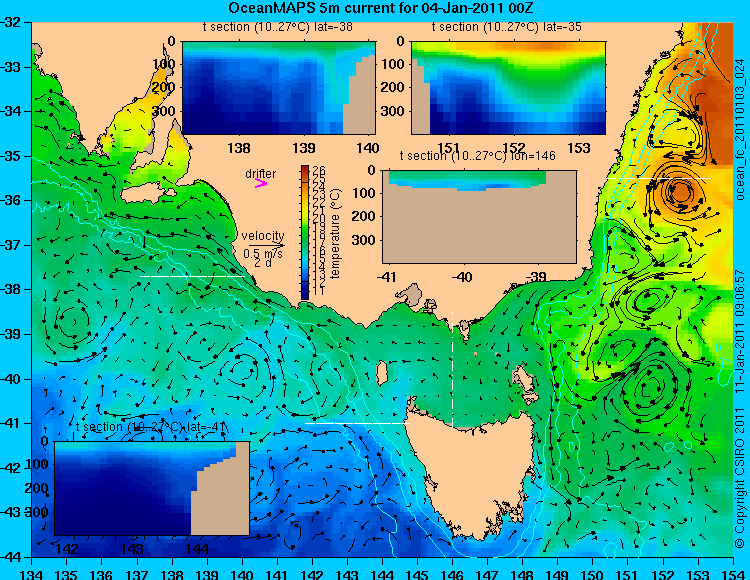Click the '0.5 m/s' velocity scale value
Image resolution: width=750 pixels, height=580 pixels.
tap(263, 253)
